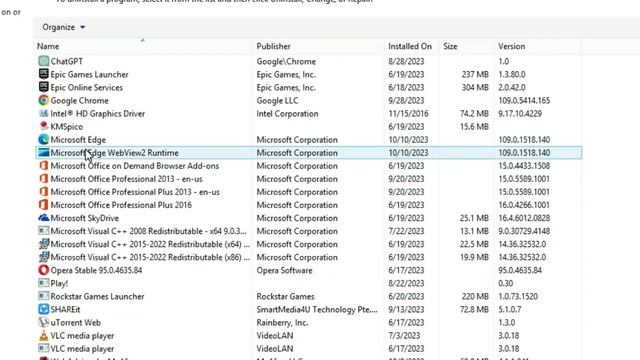Select the 304 MB size value
The width and height of the screenshot is (640, 360).
(x=475, y=87)
